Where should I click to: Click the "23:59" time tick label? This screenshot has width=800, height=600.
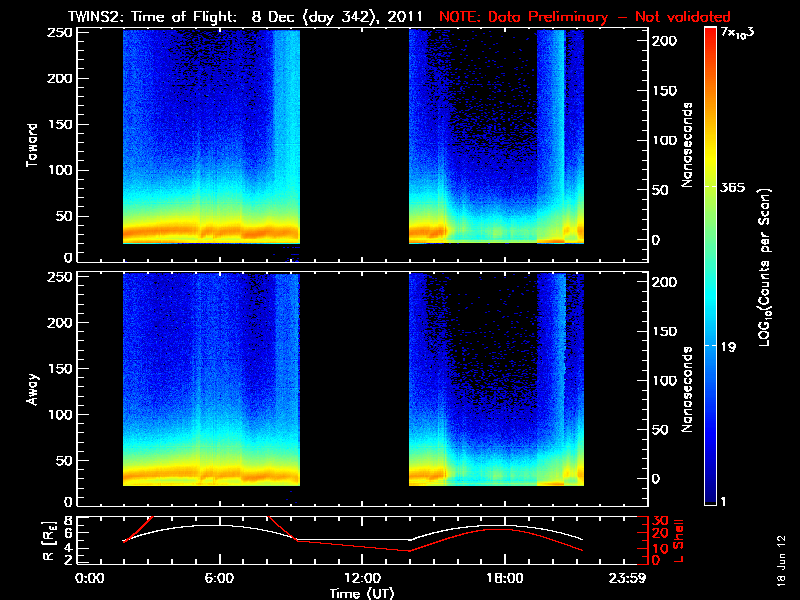point(627,579)
